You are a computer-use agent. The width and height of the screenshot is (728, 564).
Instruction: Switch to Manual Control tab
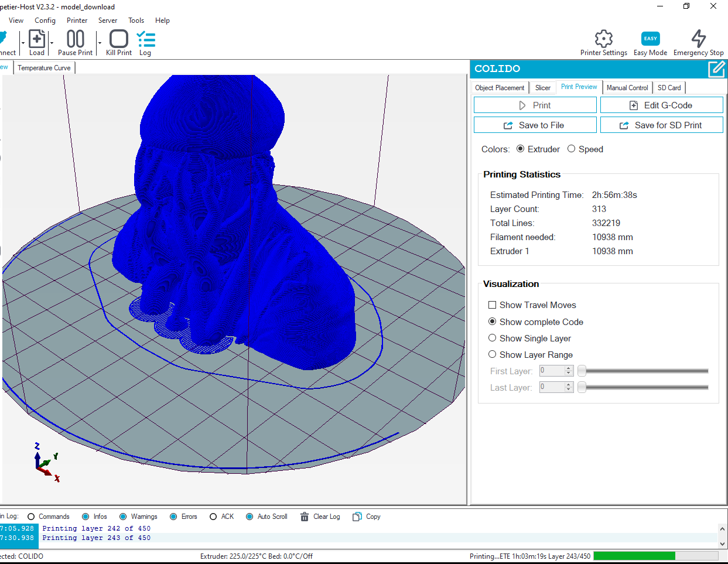click(x=627, y=88)
